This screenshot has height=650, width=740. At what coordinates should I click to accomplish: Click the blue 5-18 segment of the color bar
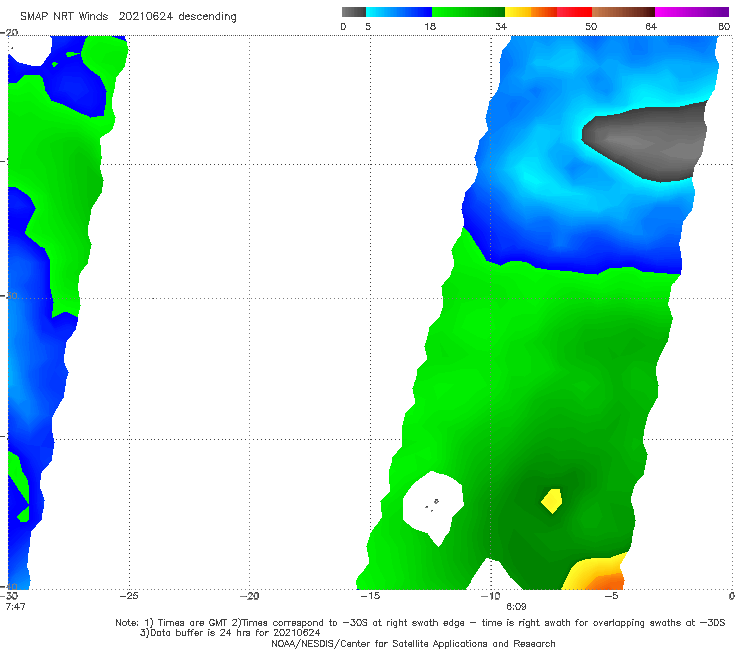pos(399,12)
